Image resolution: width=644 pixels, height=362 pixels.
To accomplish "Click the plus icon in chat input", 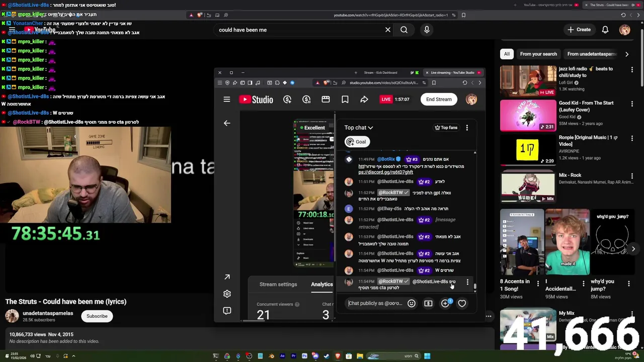I will [445, 303].
